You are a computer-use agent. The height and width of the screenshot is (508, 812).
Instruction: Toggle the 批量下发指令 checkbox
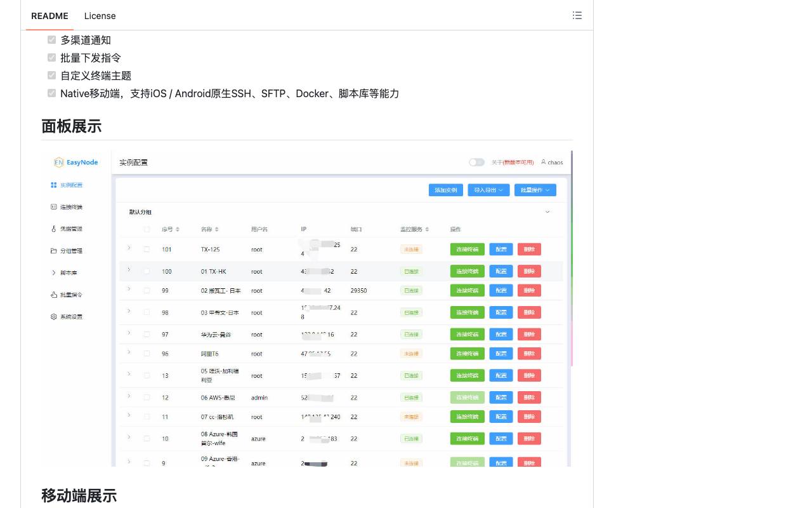click(x=52, y=57)
